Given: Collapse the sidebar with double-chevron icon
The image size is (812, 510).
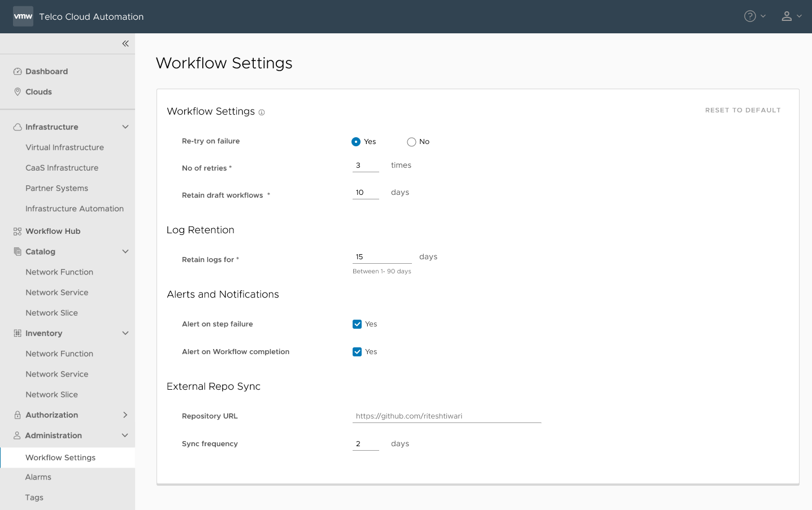Looking at the screenshot, I should pos(125,43).
